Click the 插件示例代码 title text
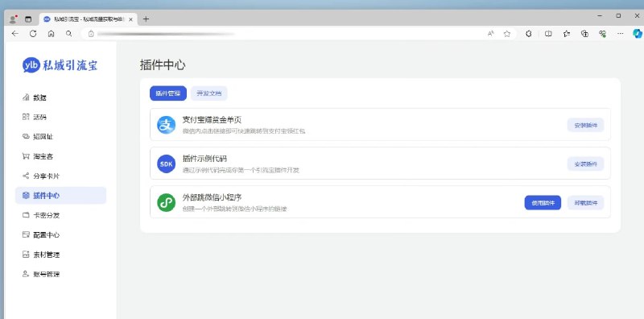 (204, 159)
